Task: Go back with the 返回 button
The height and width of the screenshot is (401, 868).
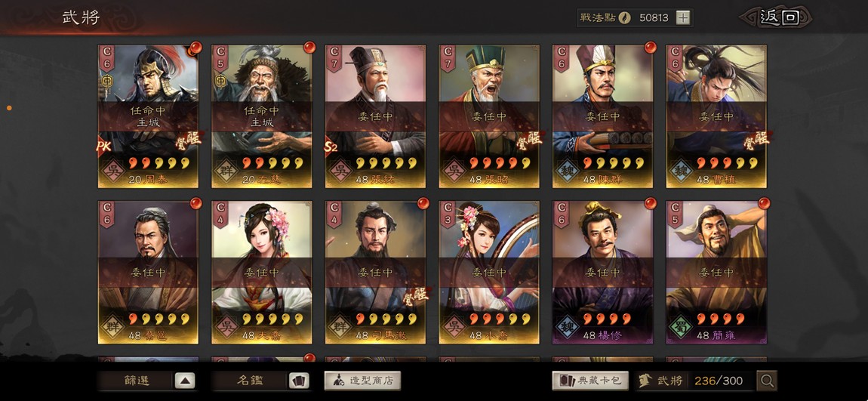Action: click(x=779, y=17)
